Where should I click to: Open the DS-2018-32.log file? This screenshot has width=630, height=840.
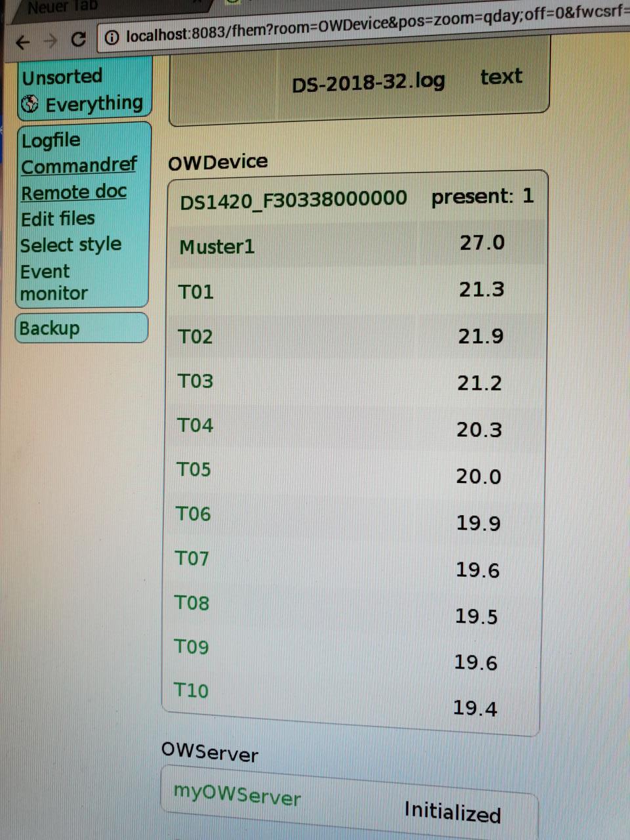[x=368, y=83]
